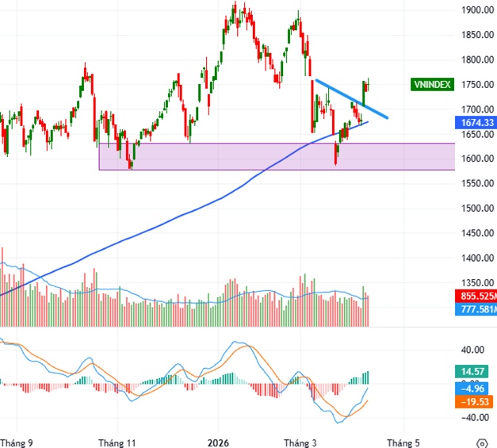Viewport: 497px width, 448px height.
Task: Click the 40.00 level on MACD axis
Action: point(472,350)
